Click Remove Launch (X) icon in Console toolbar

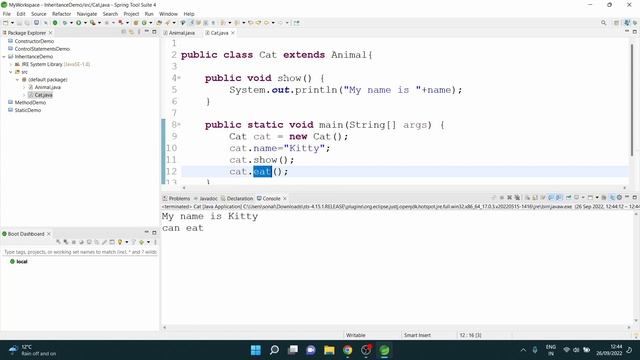[x=509, y=198]
